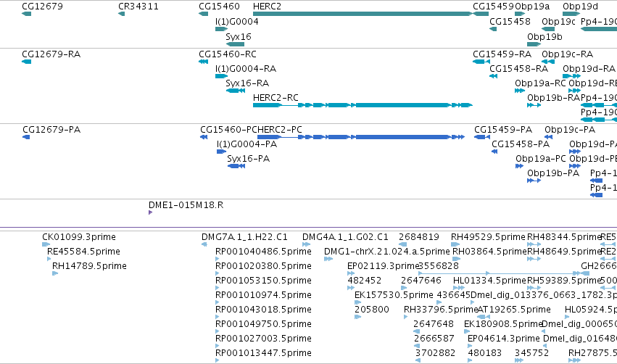Select the l(1)G0004 gene label
Viewport: 617px width, 364px height.
237,22
